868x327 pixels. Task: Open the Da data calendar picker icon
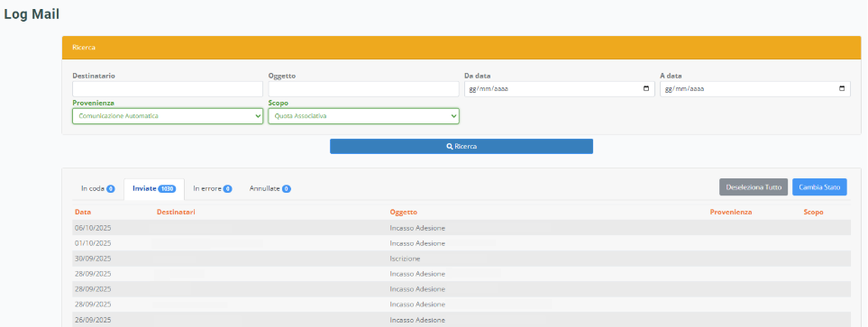tap(646, 89)
